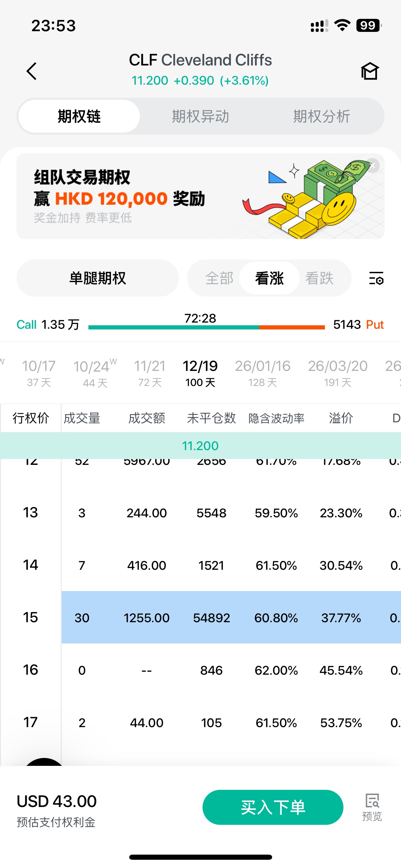
Task: Sort by 行权价 column header
Action: coord(31,418)
